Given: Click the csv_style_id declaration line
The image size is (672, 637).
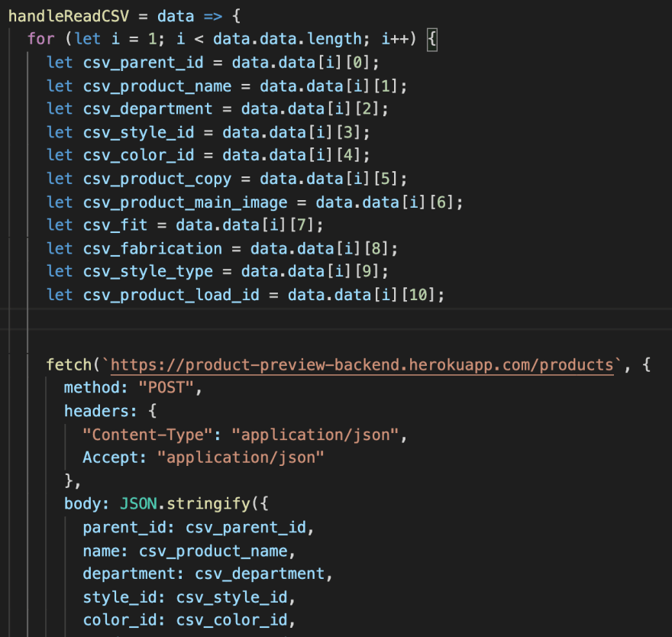Looking at the screenshot, I should pyautogui.click(x=208, y=132).
